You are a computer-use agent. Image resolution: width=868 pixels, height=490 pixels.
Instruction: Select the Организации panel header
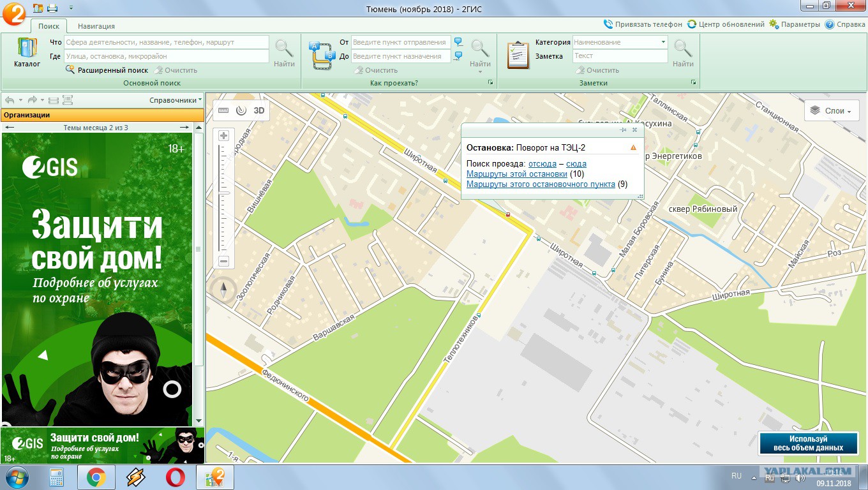point(102,115)
